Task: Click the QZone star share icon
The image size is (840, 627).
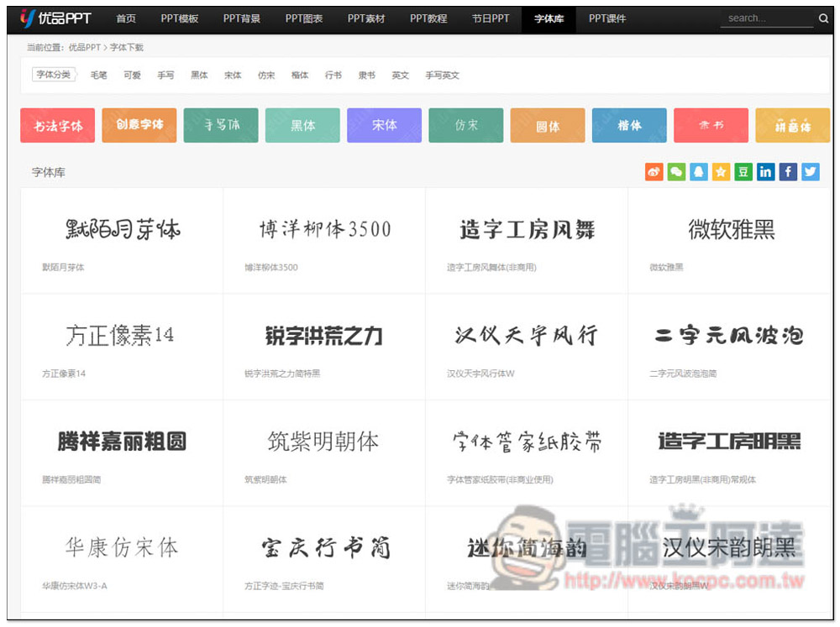Action: click(x=721, y=172)
